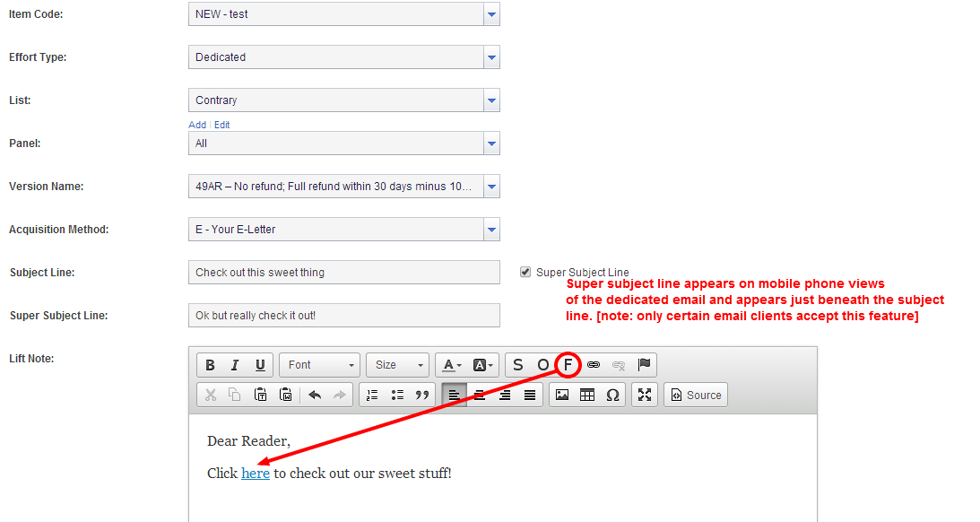
Task: Insert a bulleted list
Action: click(397, 396)
